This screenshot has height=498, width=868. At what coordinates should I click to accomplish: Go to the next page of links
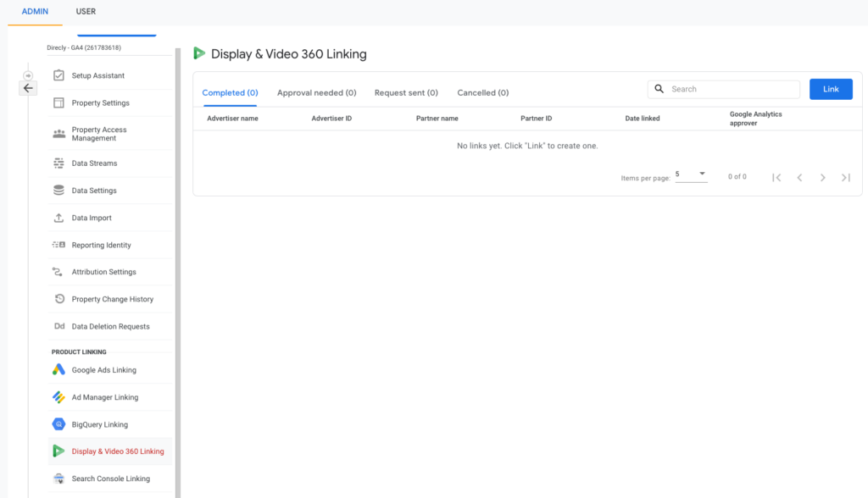coord(822,178)
